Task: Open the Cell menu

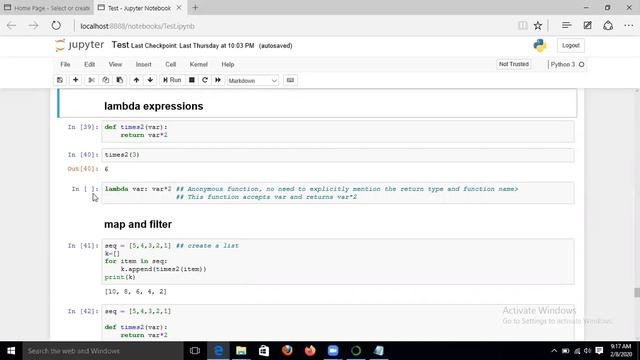Action: (171, 64)
